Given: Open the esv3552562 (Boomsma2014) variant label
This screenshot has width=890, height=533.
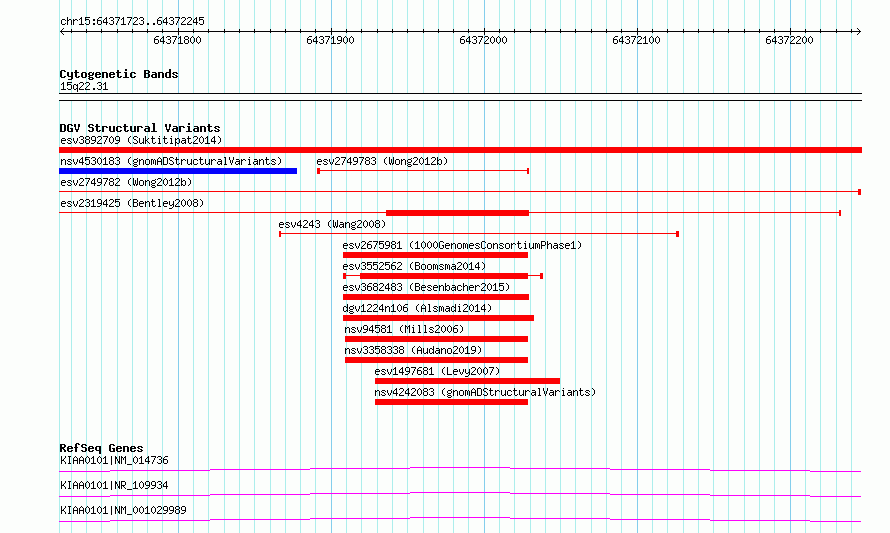Looking at the screenshot, I should click(x=414, y=266).
